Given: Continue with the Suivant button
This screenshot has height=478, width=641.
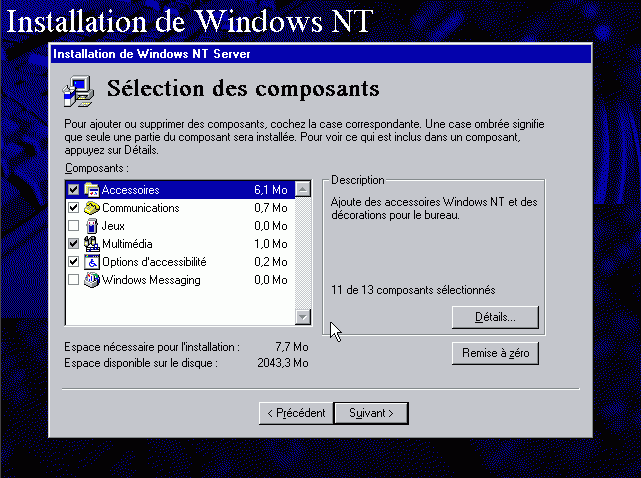Looking at the screenshot, I should [371, 413].
